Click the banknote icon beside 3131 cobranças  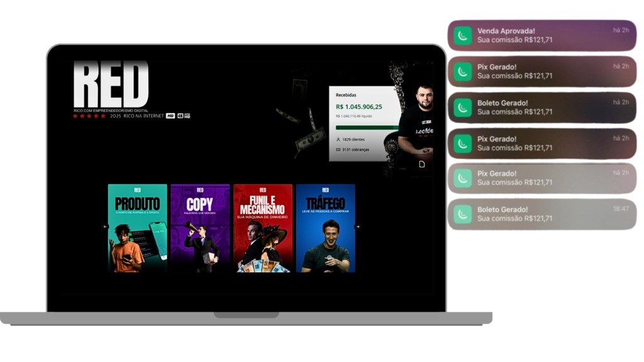338,150
